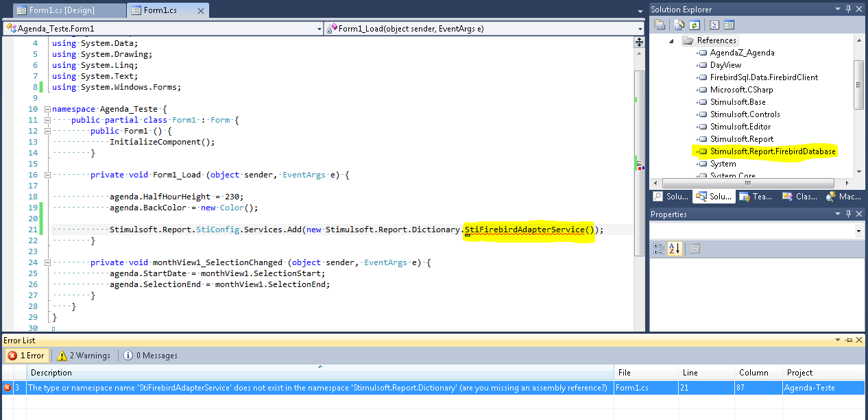Viewport: 868px width, 420px height.
Task: Select the Microsoft.CSharp reference
Action: [741, 90]
